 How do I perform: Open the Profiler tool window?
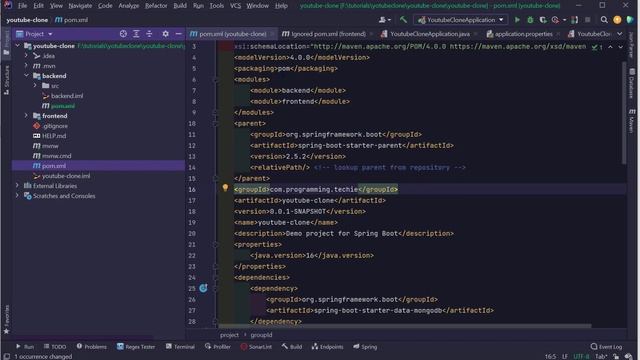[218, 347]
